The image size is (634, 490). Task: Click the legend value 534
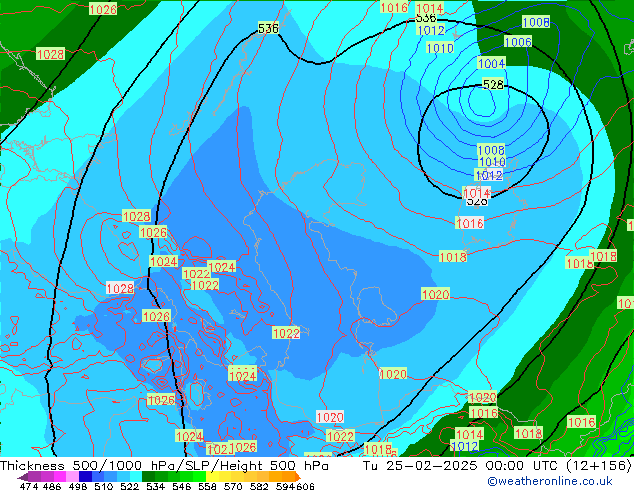[155, 486]
